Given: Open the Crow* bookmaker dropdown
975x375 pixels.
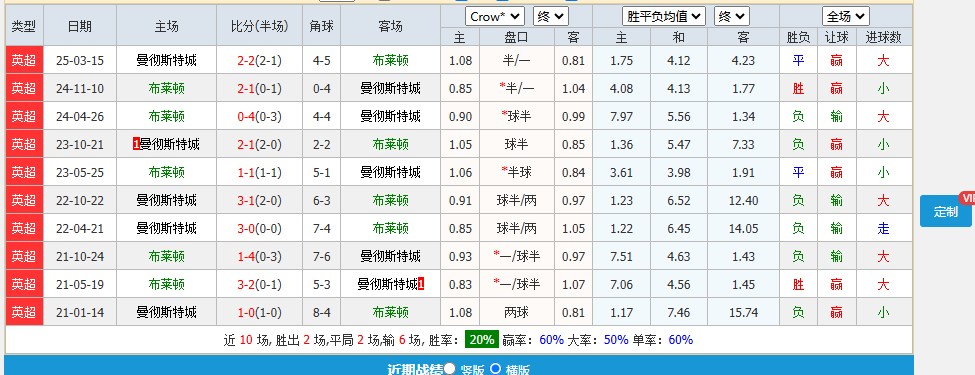Looking at the screenshot, I should click(x=495, y=17).
